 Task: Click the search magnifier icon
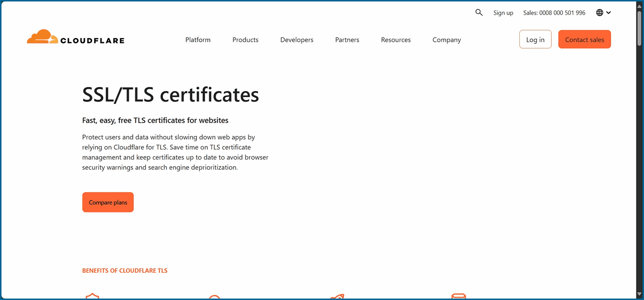pyautogui.click(x=479, y=13)
